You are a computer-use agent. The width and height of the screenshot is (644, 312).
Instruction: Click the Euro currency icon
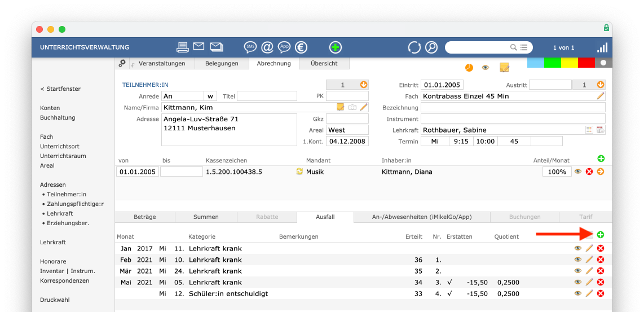pos(302,47)
